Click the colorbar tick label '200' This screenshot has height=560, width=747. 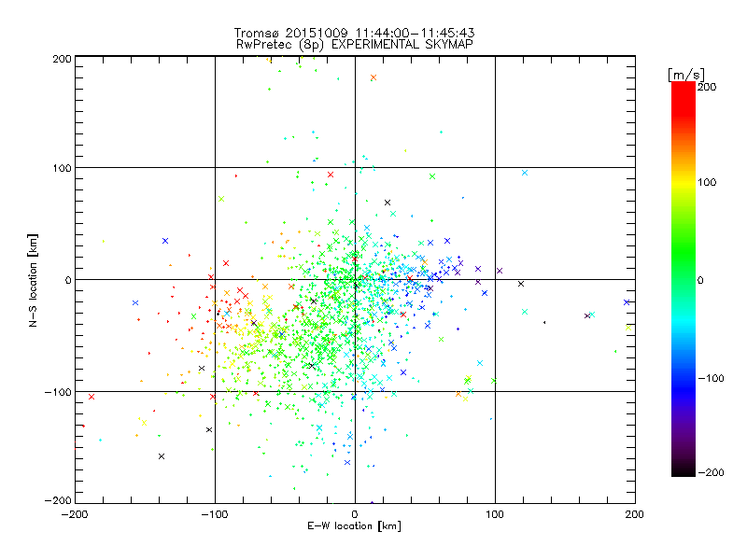[707, 87]
